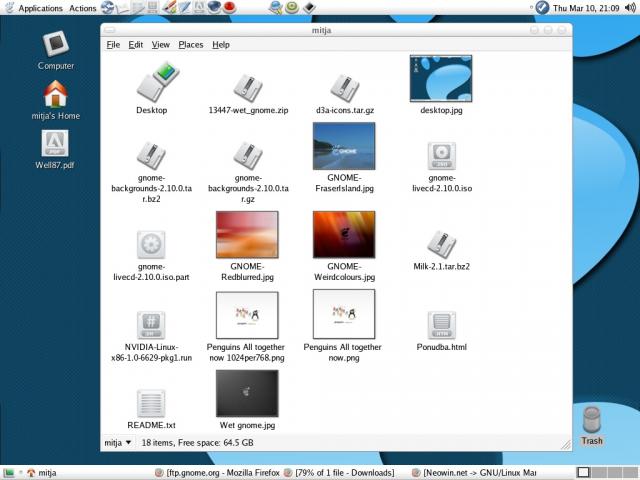Image resolution: width=640 pixels, height=480 pixels.
Task: Select the GNOME-Redblurred.jpg thumbnail
Action: tap(247, 235)
